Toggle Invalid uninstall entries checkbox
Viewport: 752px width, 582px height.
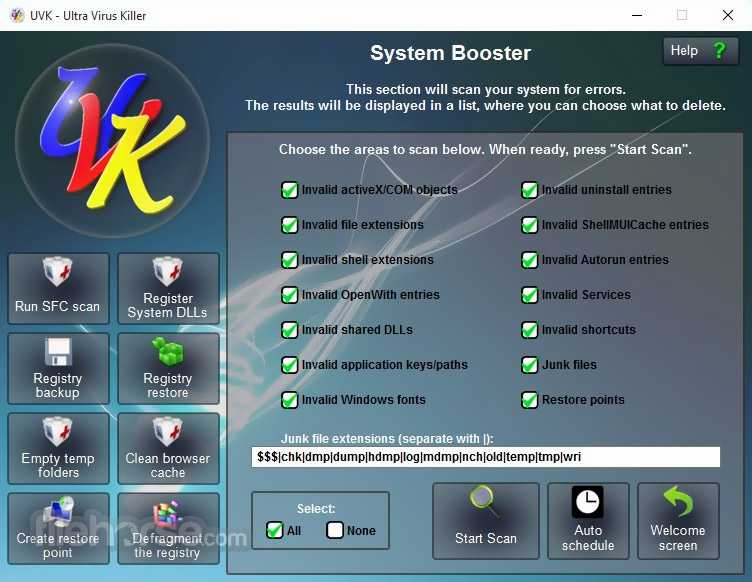pos(529,190)
